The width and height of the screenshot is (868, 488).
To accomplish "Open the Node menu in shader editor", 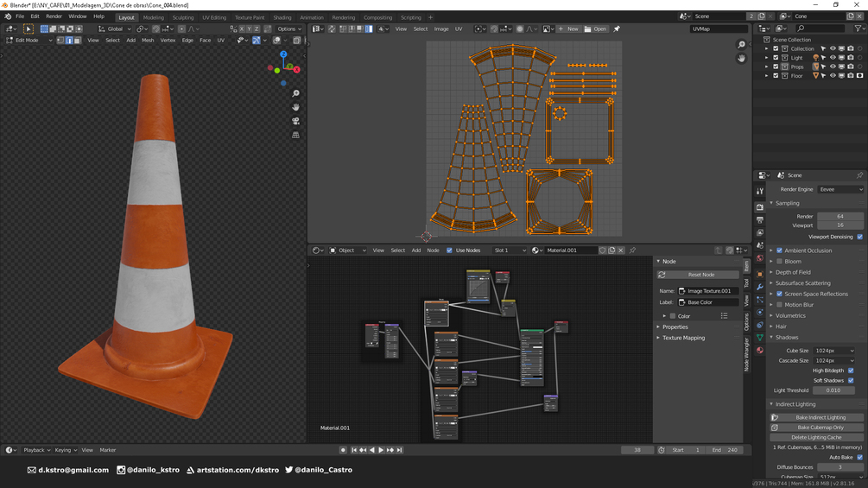I will click(x=433, y=250).
